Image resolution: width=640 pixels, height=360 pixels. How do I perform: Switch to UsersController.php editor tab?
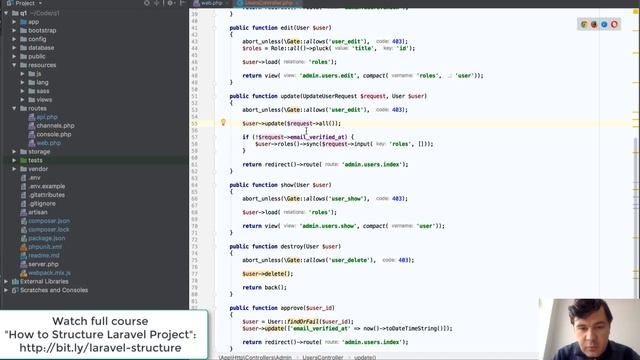(268, 3)
